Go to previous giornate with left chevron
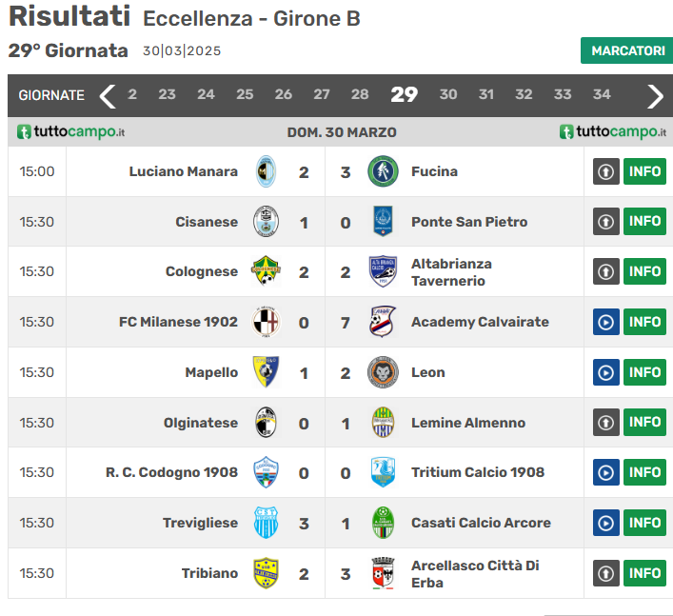 click(x=108, y=95)
